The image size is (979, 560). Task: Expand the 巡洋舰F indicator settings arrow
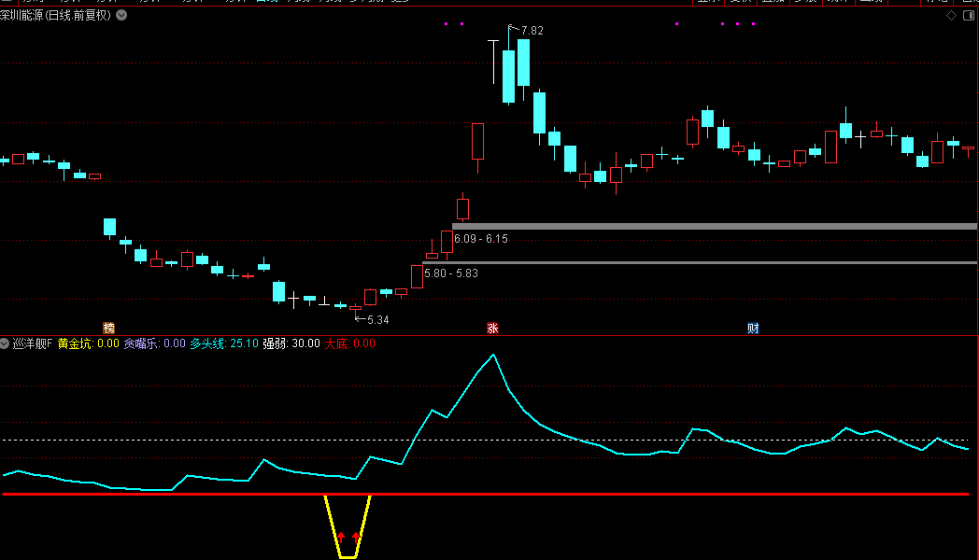pos(5,343)
